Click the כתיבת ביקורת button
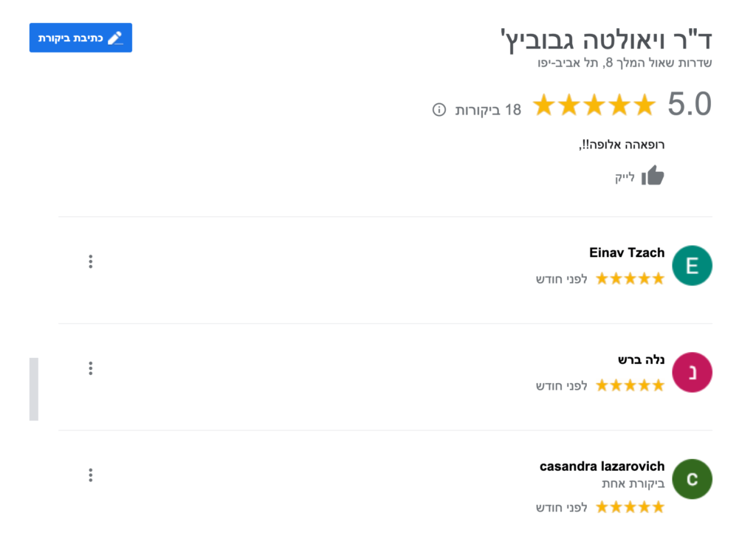Screen dimensions: 756x544 80,38
